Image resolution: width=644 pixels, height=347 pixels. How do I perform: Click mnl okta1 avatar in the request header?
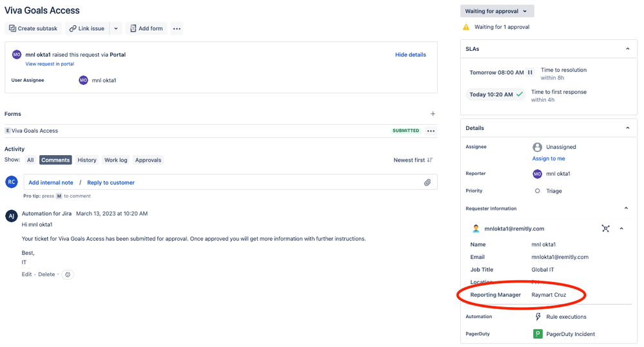click(x=16, y=55)
